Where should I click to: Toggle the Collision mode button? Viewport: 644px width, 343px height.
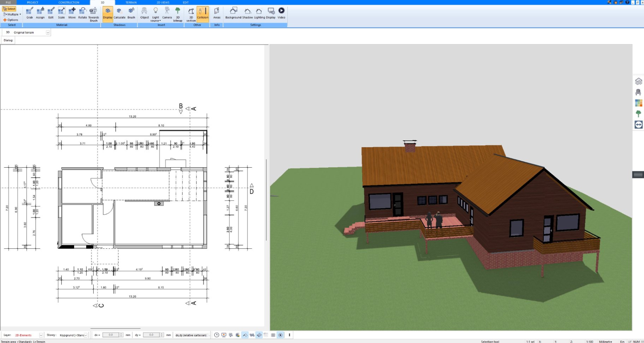click(203, 14)
